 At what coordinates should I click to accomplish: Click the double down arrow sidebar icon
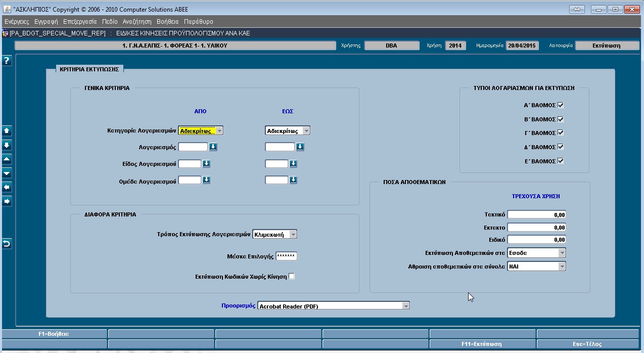(x=7, y=145)
